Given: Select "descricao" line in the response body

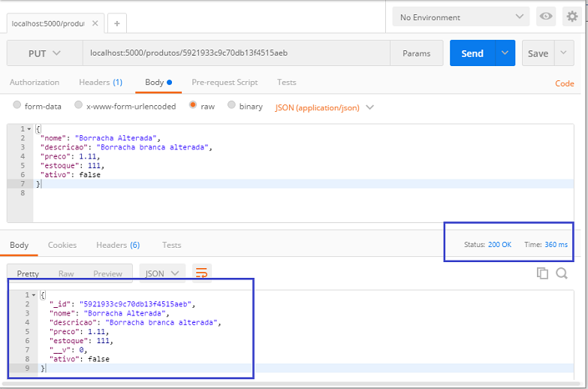Looking at the screenshot, I should click(135, 323).
